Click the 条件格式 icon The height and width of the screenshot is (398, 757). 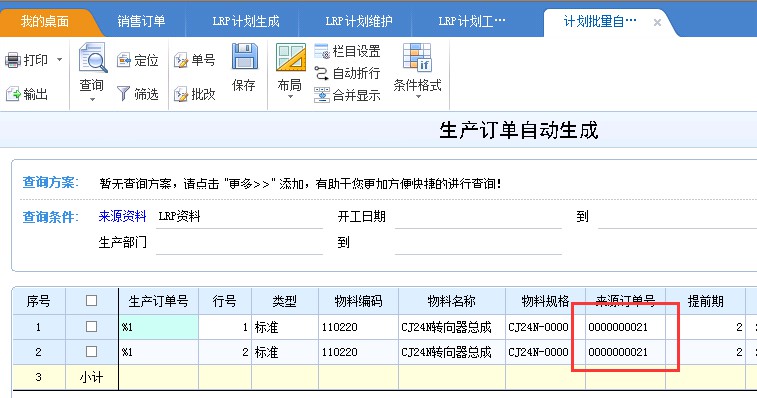pos(417,57)
